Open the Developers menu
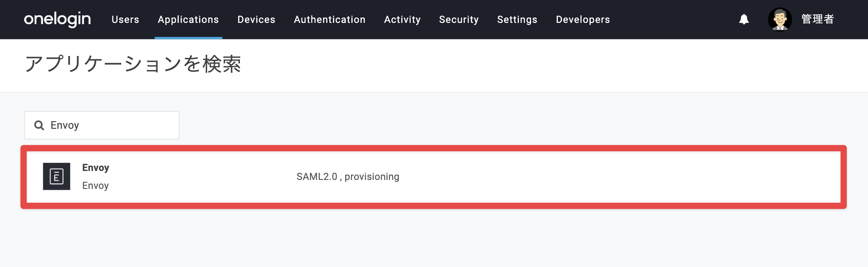 click(583, 20)
